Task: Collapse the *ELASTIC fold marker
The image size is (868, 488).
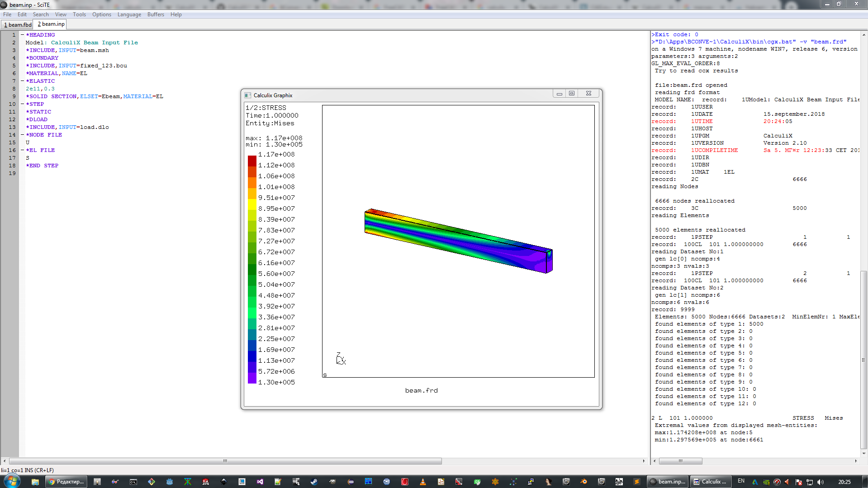Action: coord(22,81)
